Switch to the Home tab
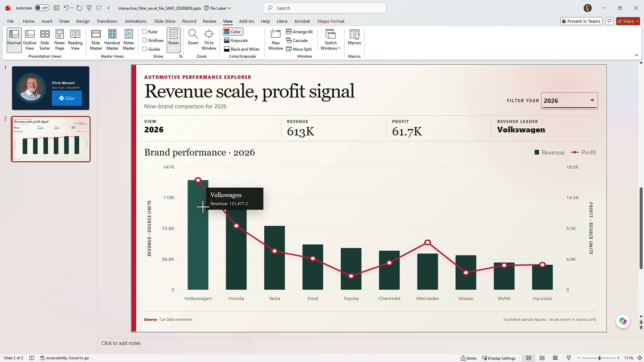 29,21
